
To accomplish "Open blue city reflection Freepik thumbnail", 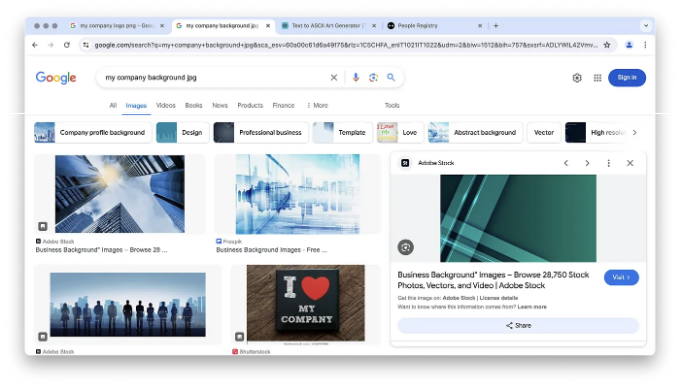I will pos(298,194).
